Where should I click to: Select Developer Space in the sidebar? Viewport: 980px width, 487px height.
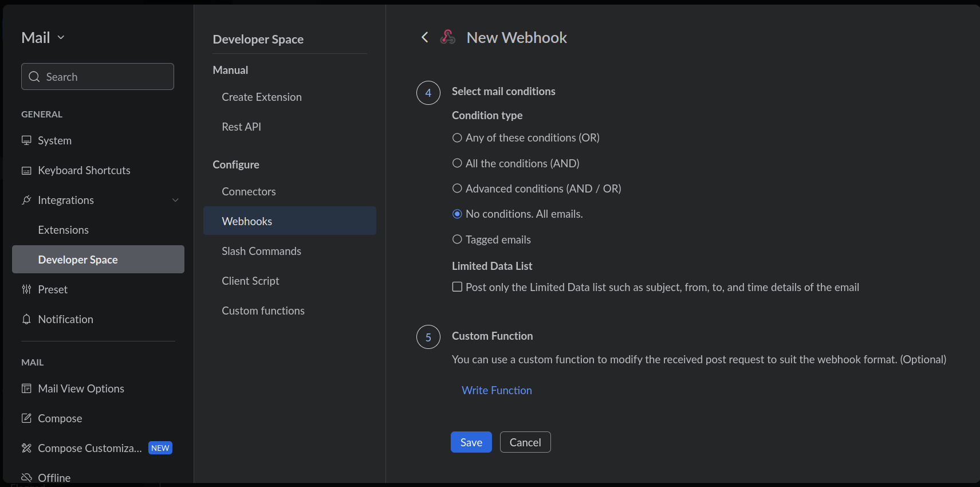(x=98, y=260)
